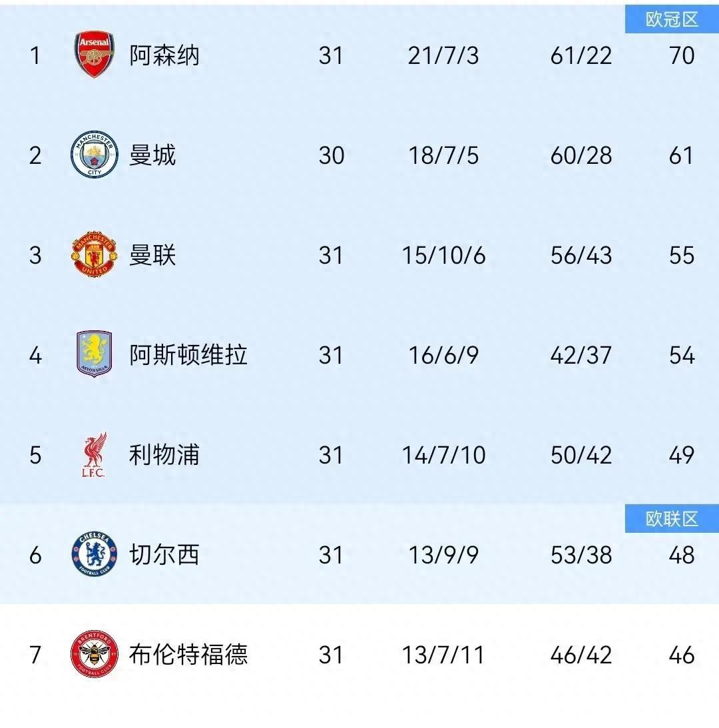Click the Arsenal club crest
719x728 pixels.
click(94, 55)
